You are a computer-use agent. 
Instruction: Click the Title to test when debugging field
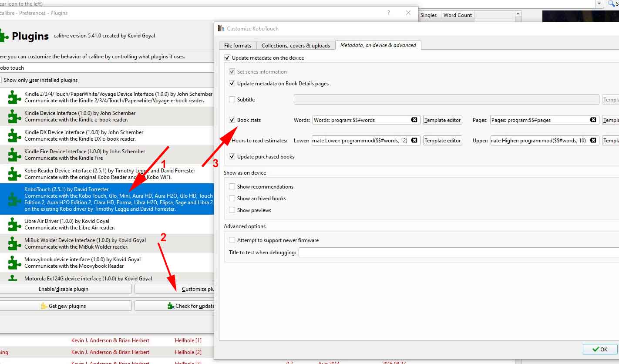pos(459,253)
